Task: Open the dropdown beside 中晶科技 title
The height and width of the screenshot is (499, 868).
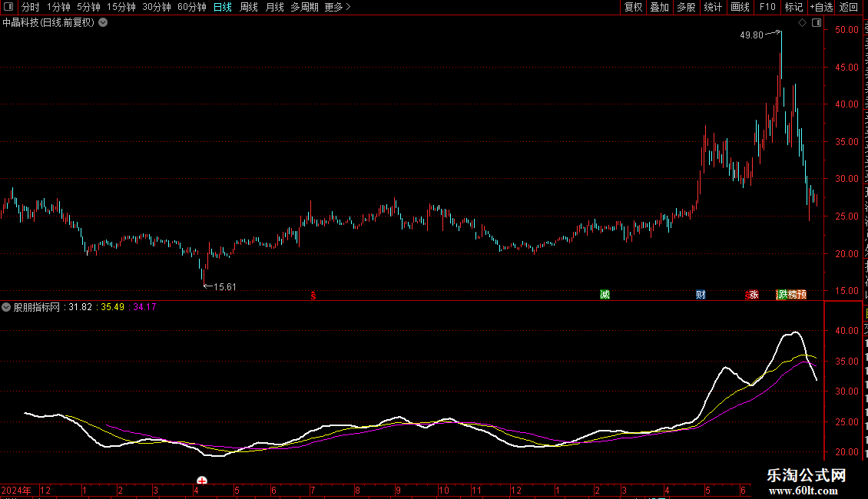Action: point(103,23)
